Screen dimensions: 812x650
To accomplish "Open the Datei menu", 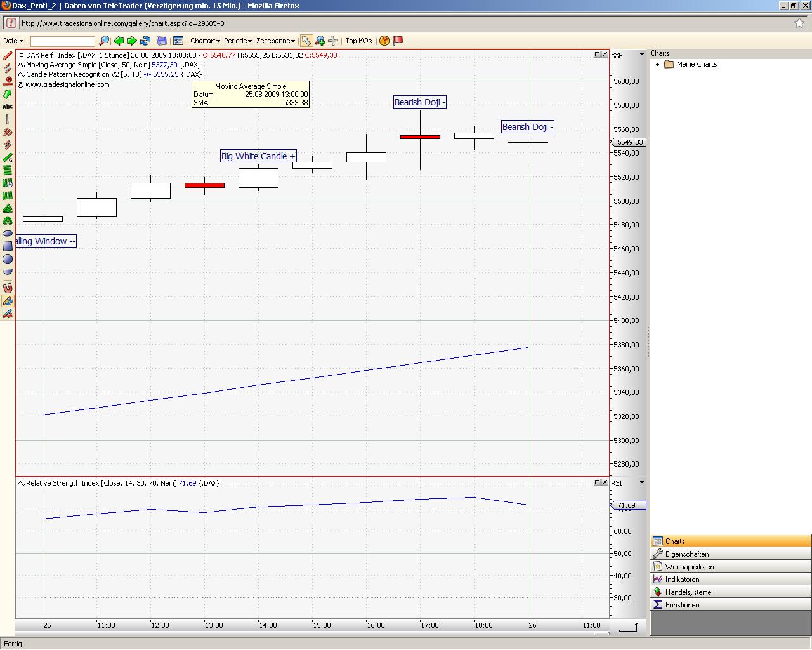I will (x=13, y=41).
